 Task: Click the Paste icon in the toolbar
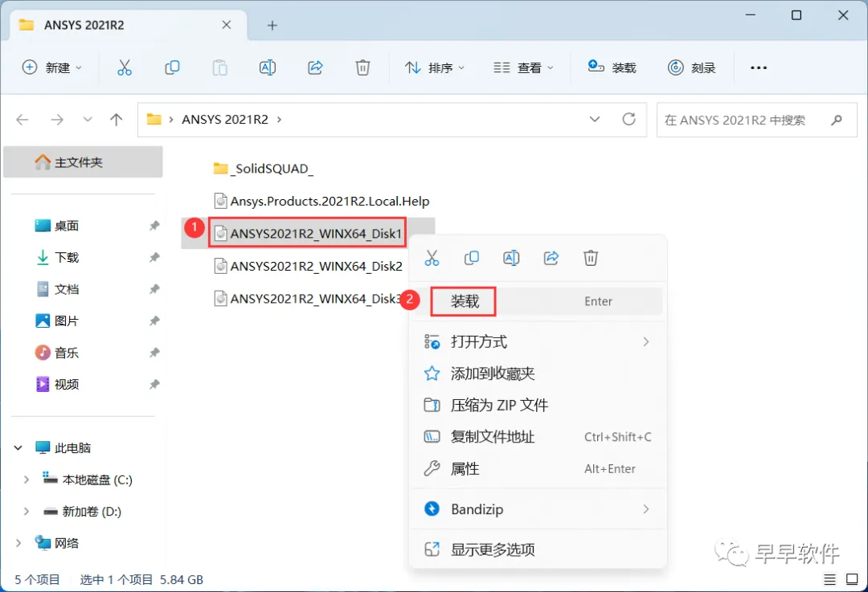click(219, 67)
